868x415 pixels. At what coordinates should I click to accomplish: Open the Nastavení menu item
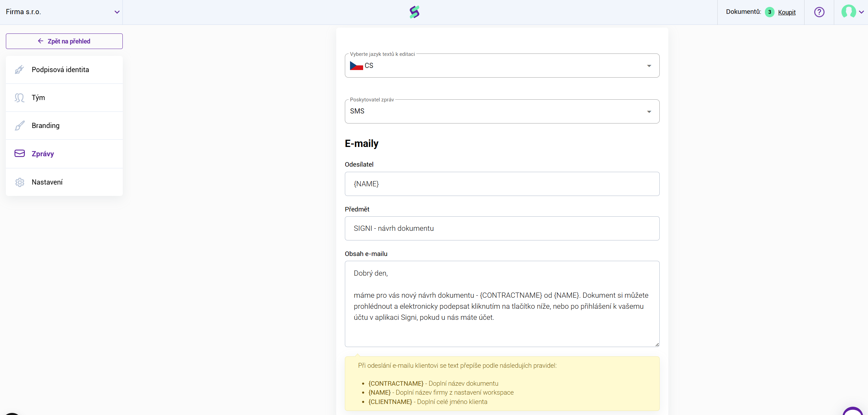click(47, 182)
